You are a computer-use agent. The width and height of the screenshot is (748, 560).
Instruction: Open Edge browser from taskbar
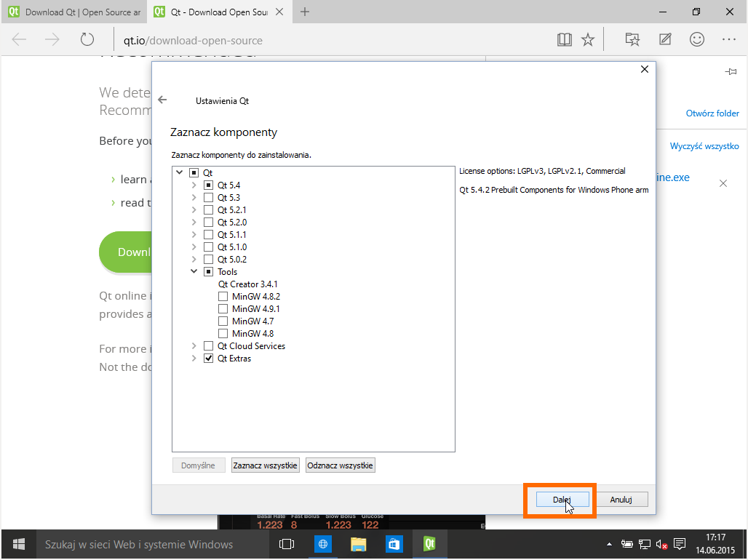point(322,544)
